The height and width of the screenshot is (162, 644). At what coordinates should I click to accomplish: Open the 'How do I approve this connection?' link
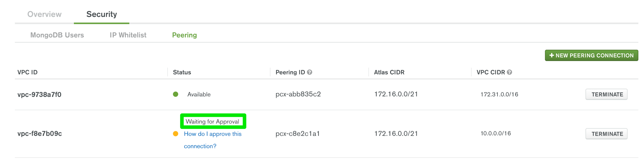(213, 140)
